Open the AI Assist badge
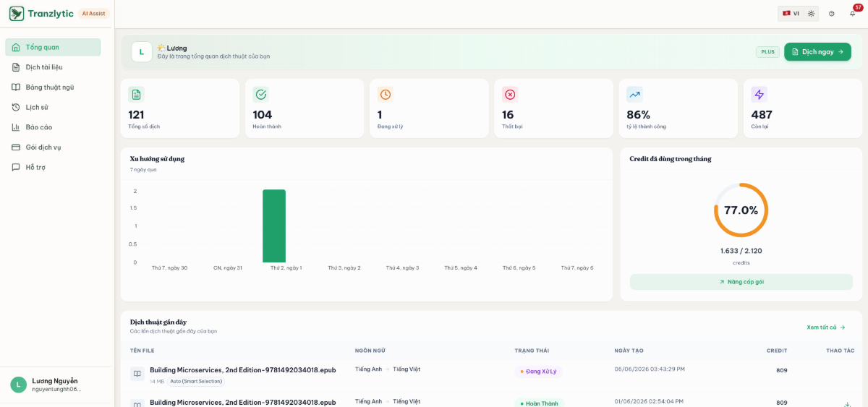The height and width of the screenshot is (407, 868). [93, 13]
